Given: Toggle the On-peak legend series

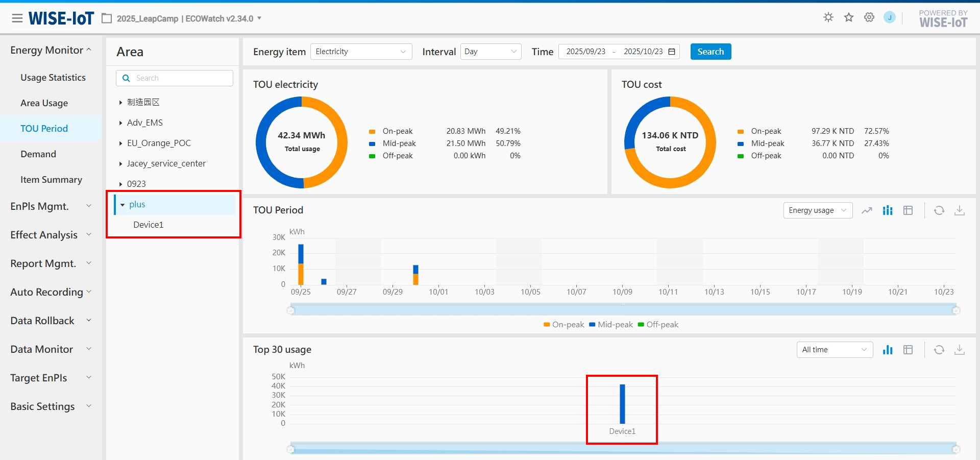Looking at the screenshot, I should tap(563, 325).
